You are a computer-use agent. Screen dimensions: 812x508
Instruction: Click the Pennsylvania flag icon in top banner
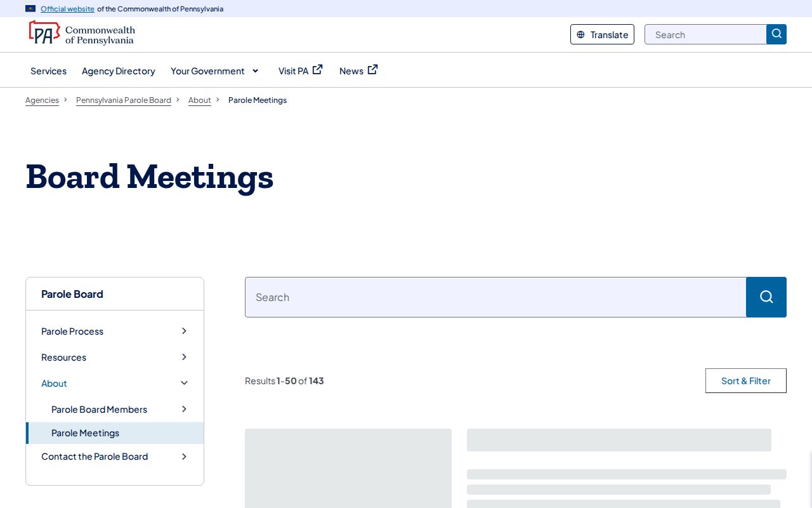click(x=30, y=9)
